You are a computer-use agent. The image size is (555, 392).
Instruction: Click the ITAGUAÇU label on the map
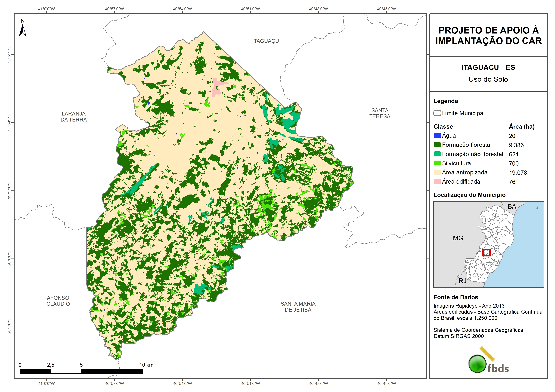click(265, 41)
